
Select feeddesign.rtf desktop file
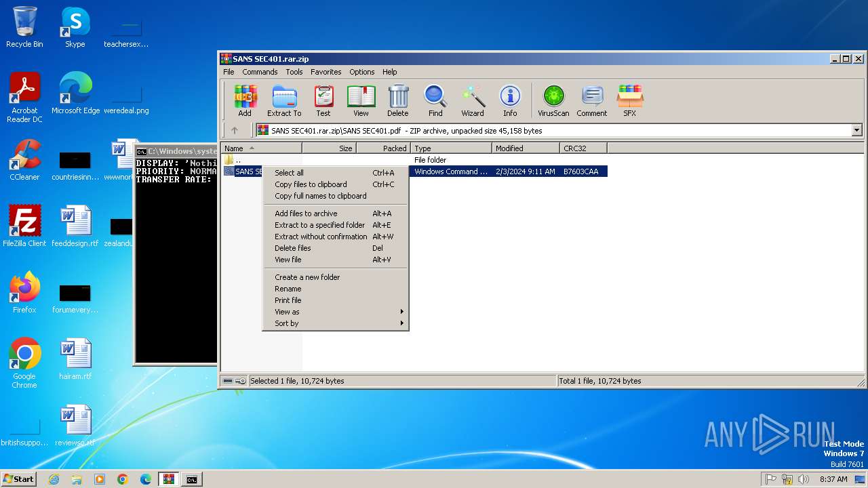pyautogui.click(x=75, y=226)
